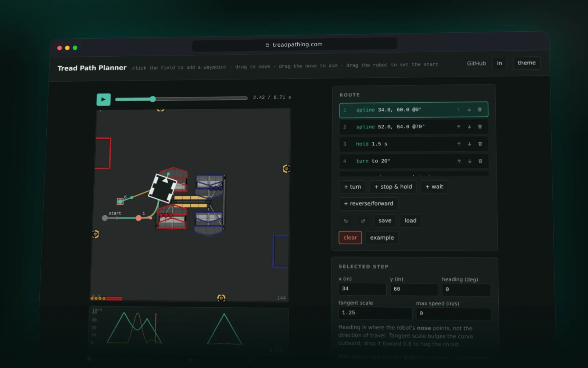Delete the hold 1.5 s step

click(480, 144)
